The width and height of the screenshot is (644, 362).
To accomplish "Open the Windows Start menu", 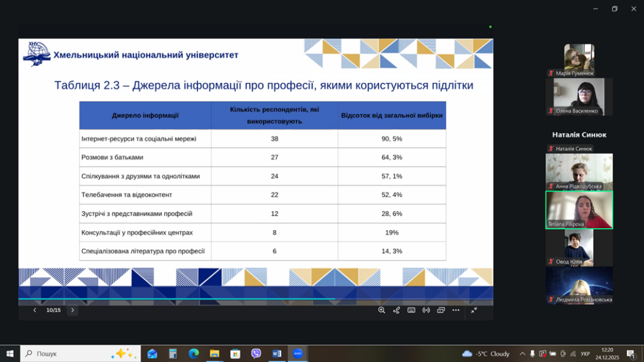I will point(9,354).
